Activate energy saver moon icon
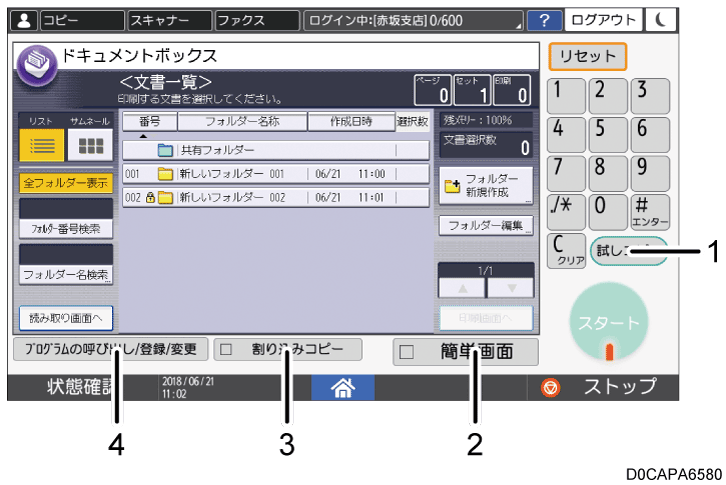The height and width of the screenshot is (485, 726). [x=661, y=20]
